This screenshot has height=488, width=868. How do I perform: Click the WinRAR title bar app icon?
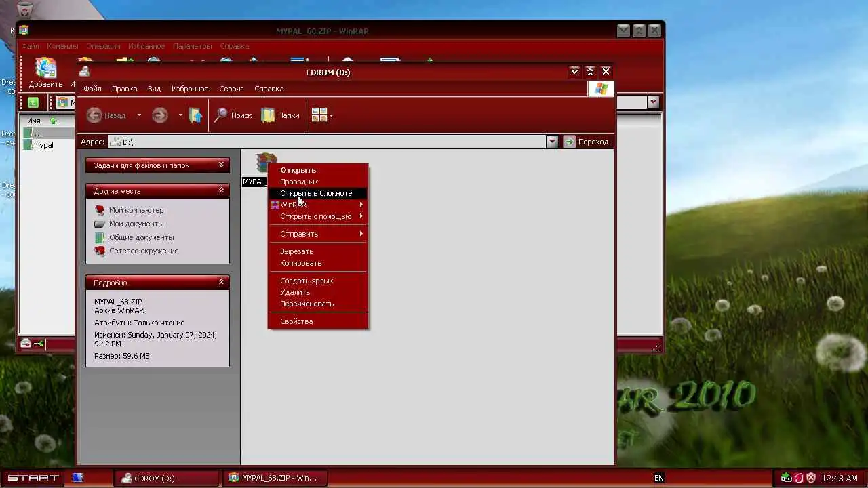[24, 30]
